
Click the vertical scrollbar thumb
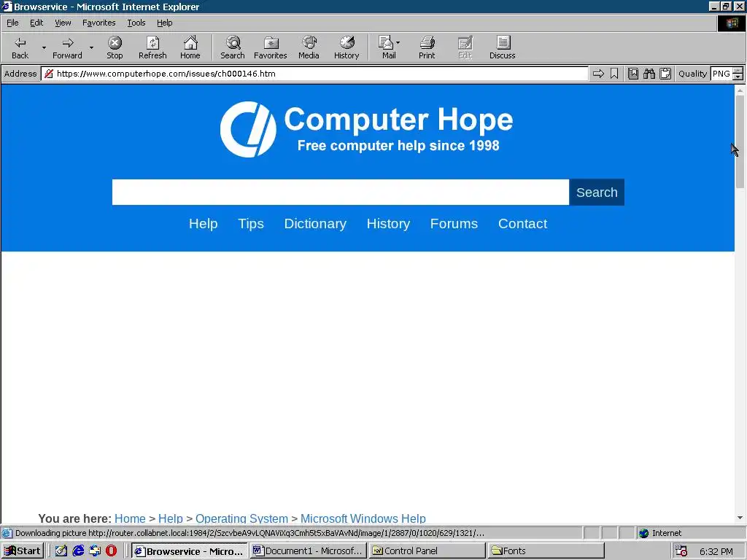click(x=740, y=142)
